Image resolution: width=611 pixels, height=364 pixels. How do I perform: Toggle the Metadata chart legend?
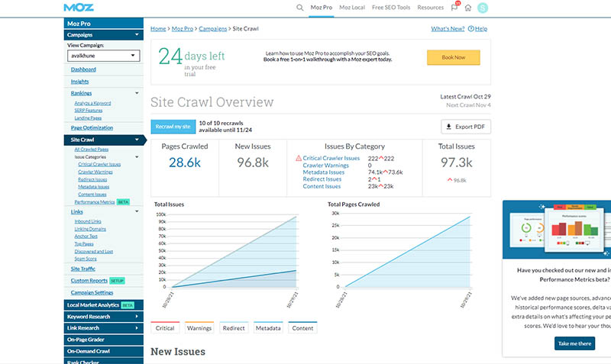point(268,328)
